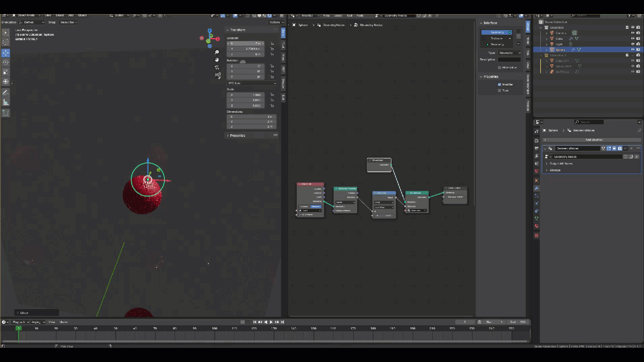Viewport: 644px width, 362px height.
Task: Remove the GeometryNodes modifier with X
Action: (631, 148)
